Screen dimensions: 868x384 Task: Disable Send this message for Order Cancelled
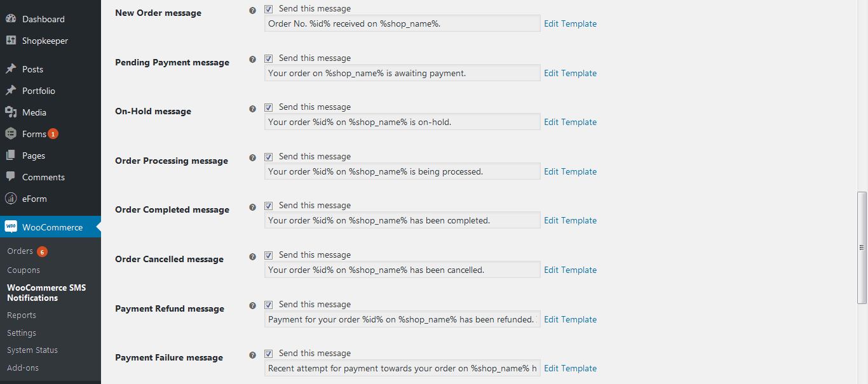pos(269,255)
